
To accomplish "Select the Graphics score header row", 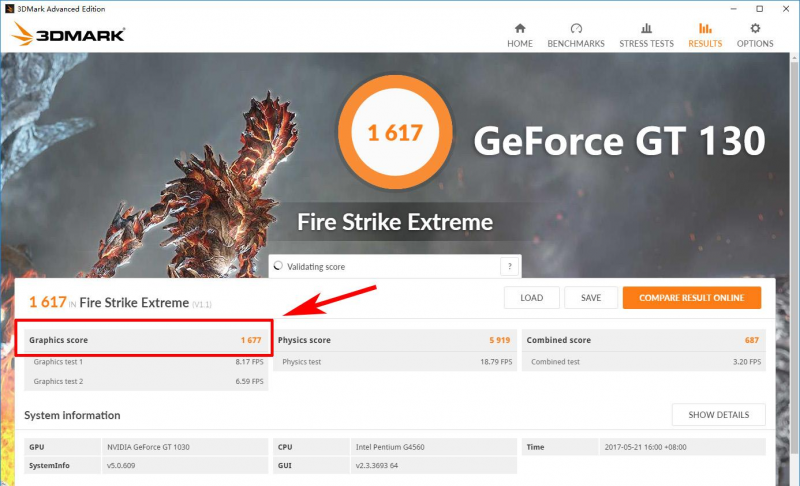I will (145, 340).
